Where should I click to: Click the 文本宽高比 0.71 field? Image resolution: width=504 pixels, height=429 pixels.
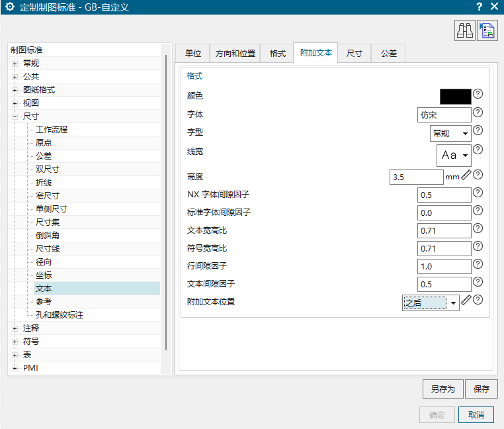444,231
